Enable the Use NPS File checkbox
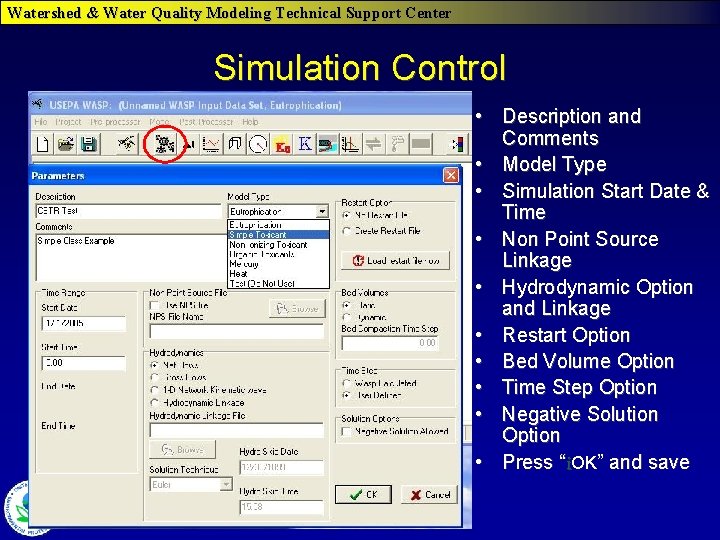 coord(155,305)
